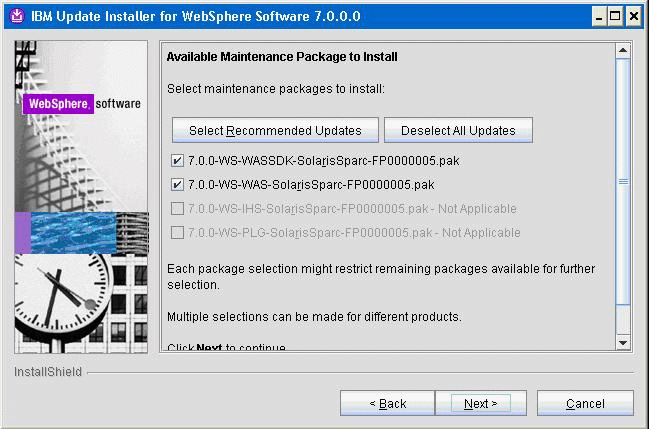Click the scroll up arrow in package panel

623,51
